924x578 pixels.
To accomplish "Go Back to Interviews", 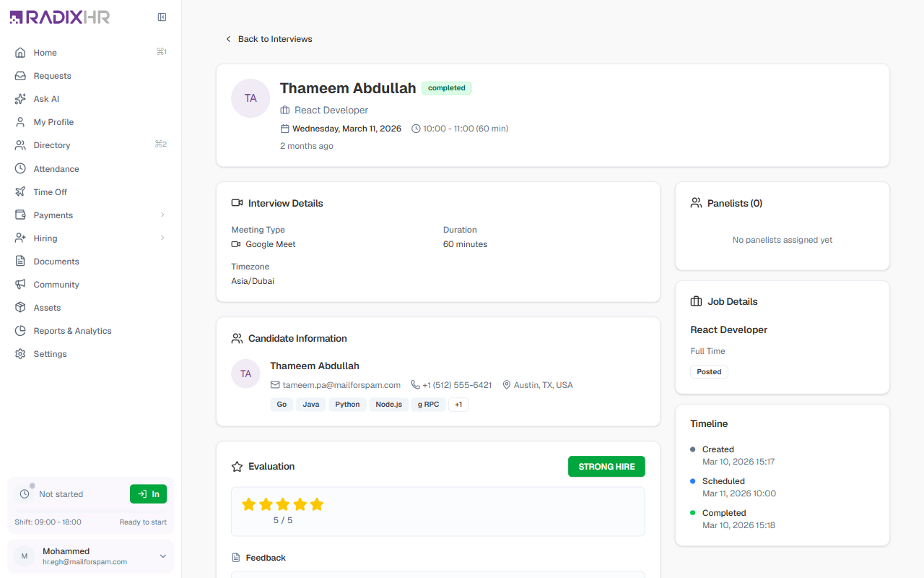I will coord(269,39).
